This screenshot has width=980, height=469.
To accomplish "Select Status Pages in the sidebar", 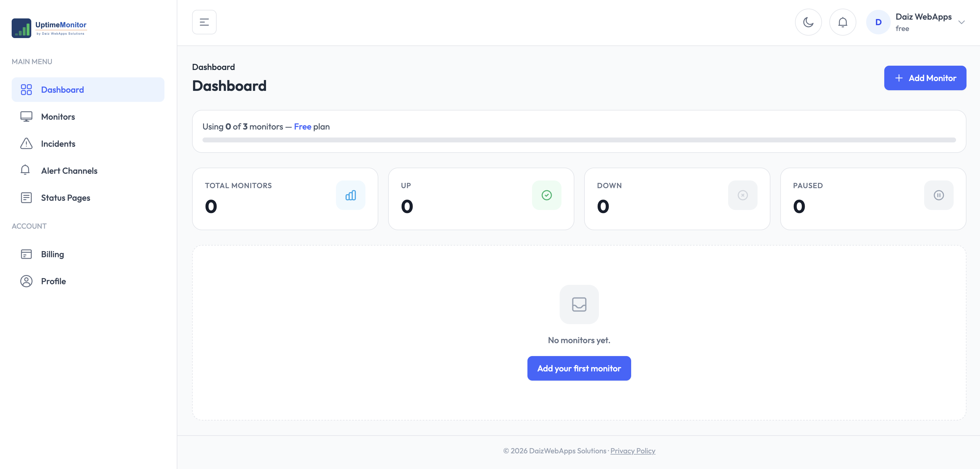I will pos(88,198).
